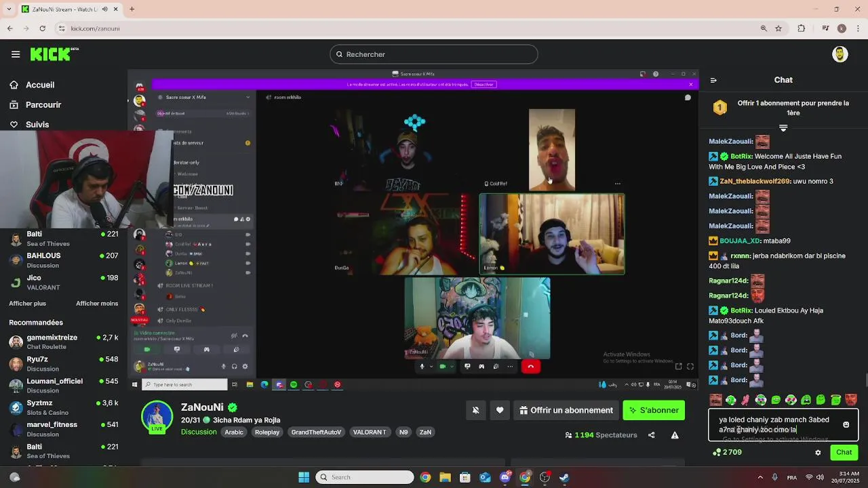Screen dimensions: 868x488
Task: Open BAHLOUS channel in sidebar
Action: point(64,260)
